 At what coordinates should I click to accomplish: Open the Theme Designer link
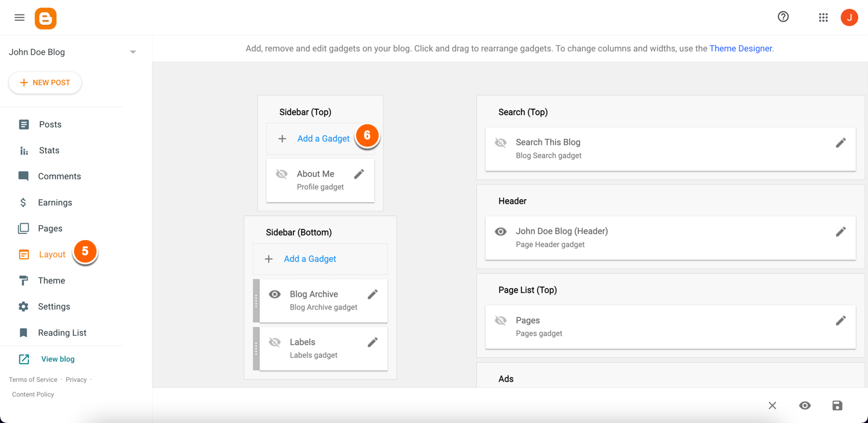(x=740, y=48)
